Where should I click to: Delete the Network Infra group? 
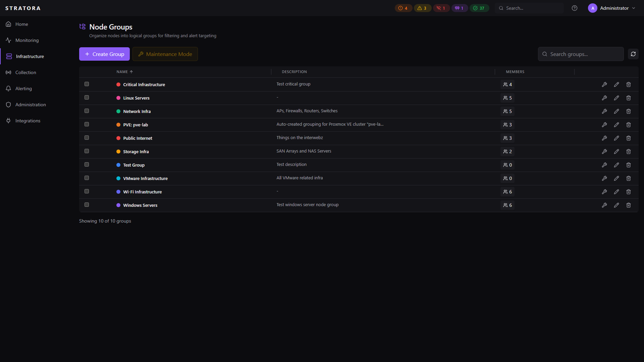coord(628,111)
